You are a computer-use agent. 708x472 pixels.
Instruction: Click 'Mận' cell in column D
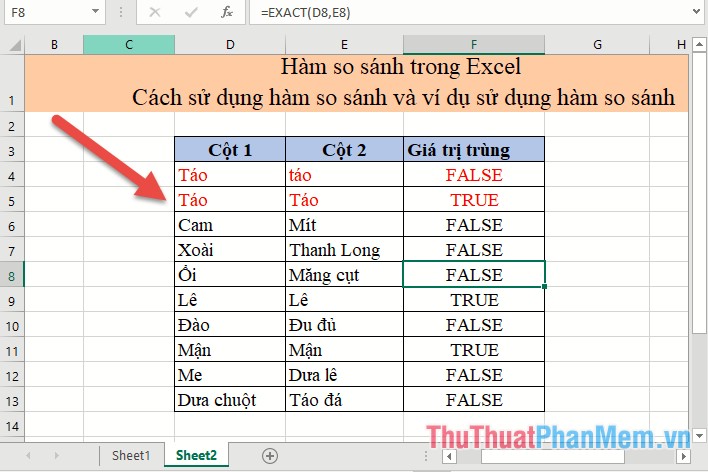pos(230,350)
